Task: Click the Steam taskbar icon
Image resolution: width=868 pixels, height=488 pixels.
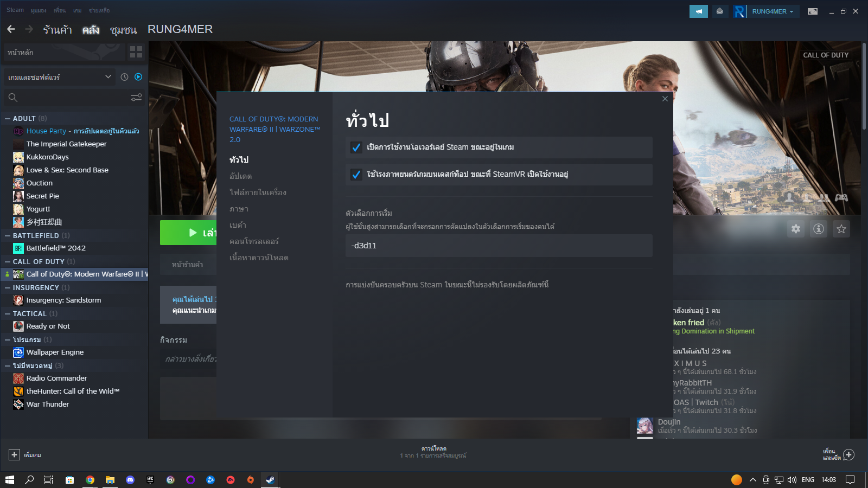Action: click(x=270, y=480)
